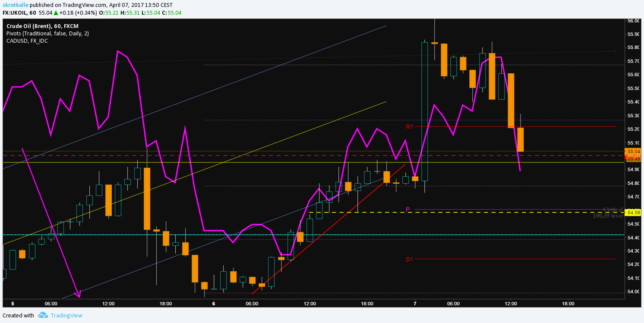Click the 55.60 price axis label
Screen dimensions: 644x323
pyautogui.click(x=633, y=75)
